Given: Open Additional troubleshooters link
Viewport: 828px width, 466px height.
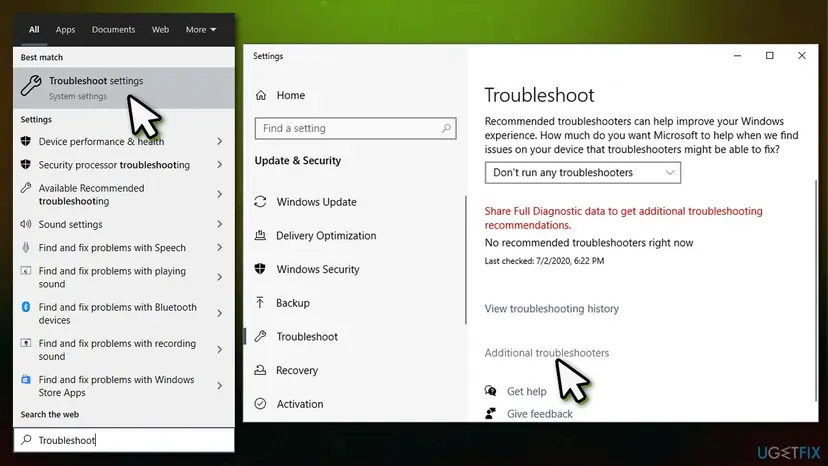Looking at the screenshot, I should click(x=547, y=352).
